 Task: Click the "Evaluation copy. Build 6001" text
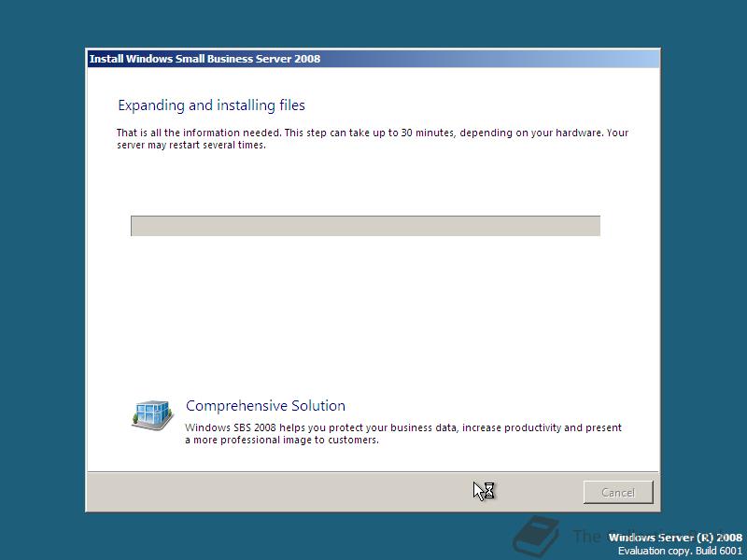[680, 551]
